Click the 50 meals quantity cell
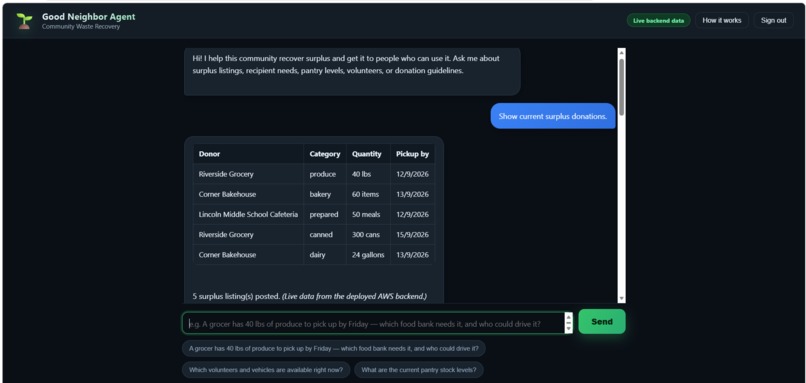The image size is (806, 383). [368, 214]
